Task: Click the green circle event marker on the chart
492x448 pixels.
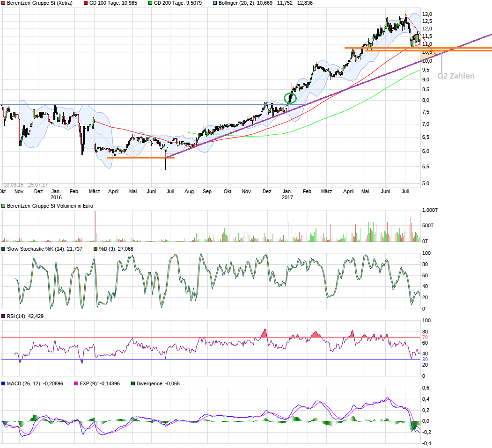Action: tap(289, 97)
